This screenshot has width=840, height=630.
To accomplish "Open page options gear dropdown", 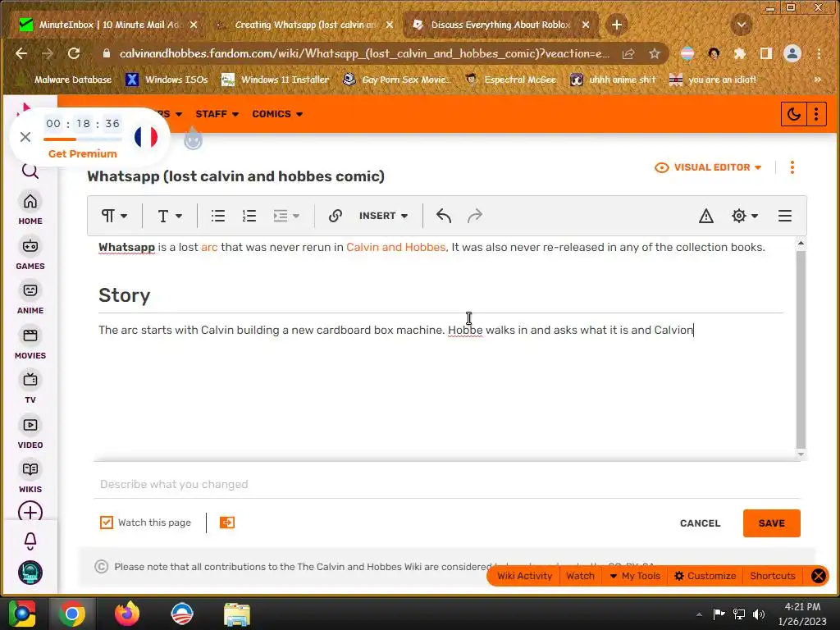I will click(745, 216).
